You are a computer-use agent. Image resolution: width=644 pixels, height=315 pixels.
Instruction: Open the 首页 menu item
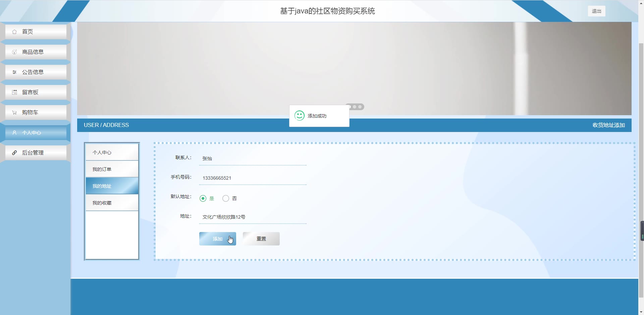36,32
